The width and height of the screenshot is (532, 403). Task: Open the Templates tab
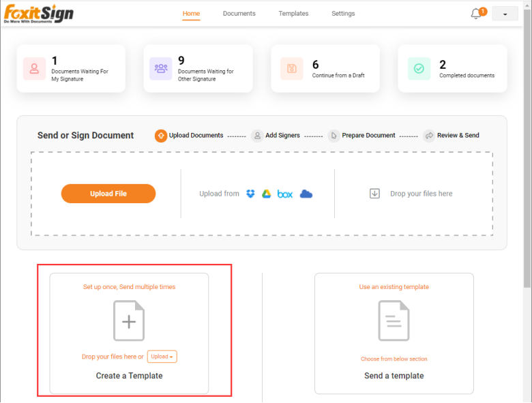293,14
